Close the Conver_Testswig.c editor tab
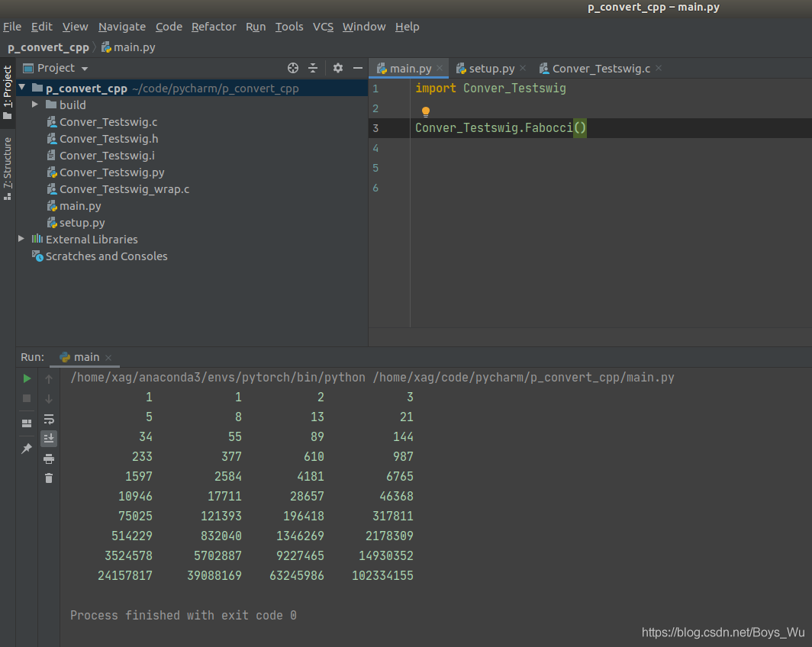The height and width of the screenshot is (647, 812). [659, 69]
